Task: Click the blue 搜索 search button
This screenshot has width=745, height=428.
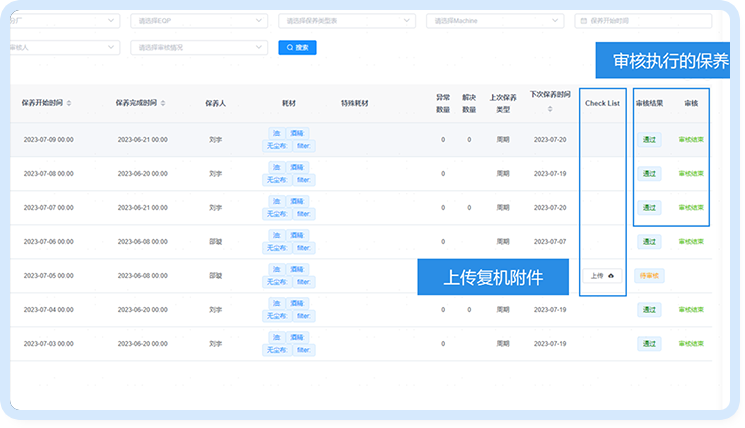Action: point(297,47)
